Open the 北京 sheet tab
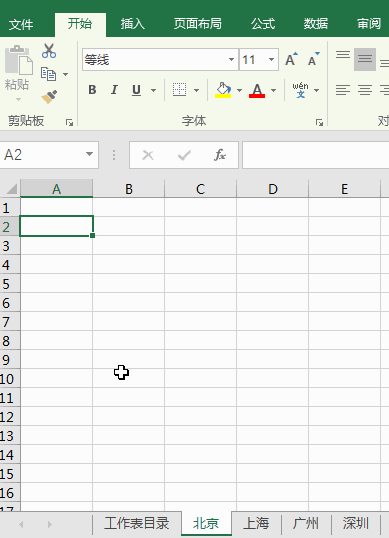 pos(206,524)
